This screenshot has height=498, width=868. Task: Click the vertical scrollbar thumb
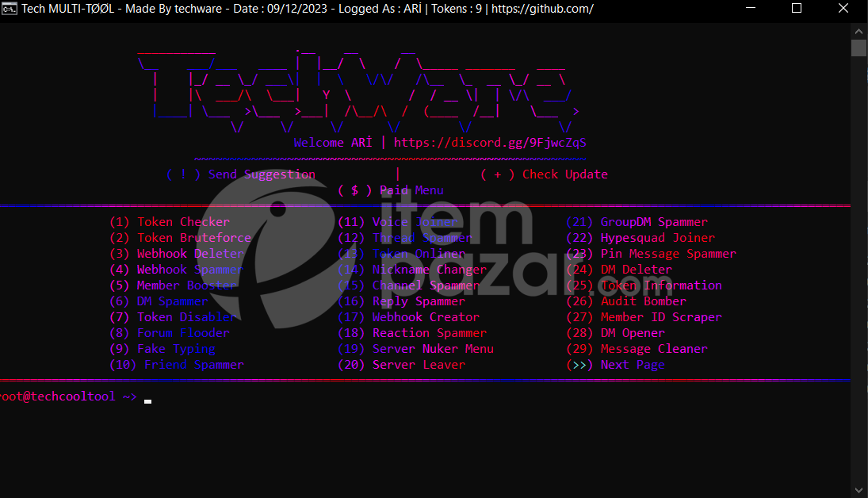(x=858, y=48)
